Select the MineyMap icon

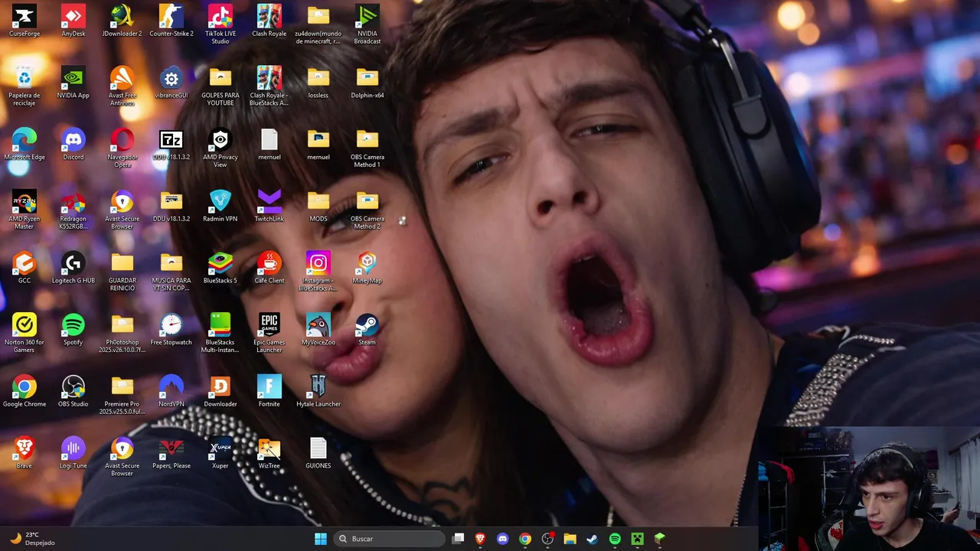coord(367,268)
